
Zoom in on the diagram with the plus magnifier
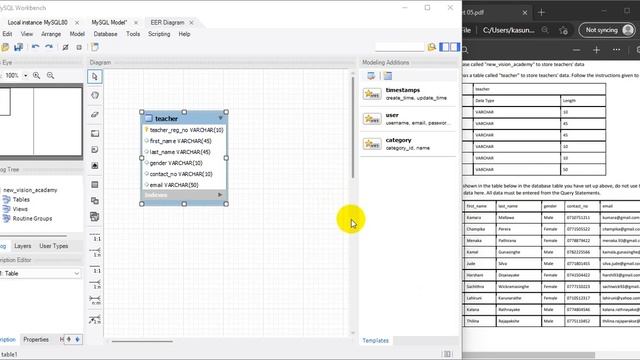[36, 76]
